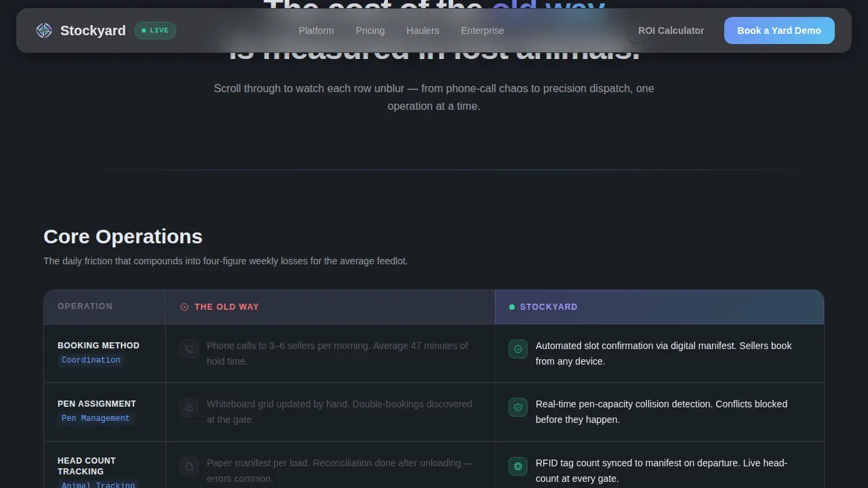Click the 'Automated slot confirmation via digital manifest' text

tap(664, 353)
